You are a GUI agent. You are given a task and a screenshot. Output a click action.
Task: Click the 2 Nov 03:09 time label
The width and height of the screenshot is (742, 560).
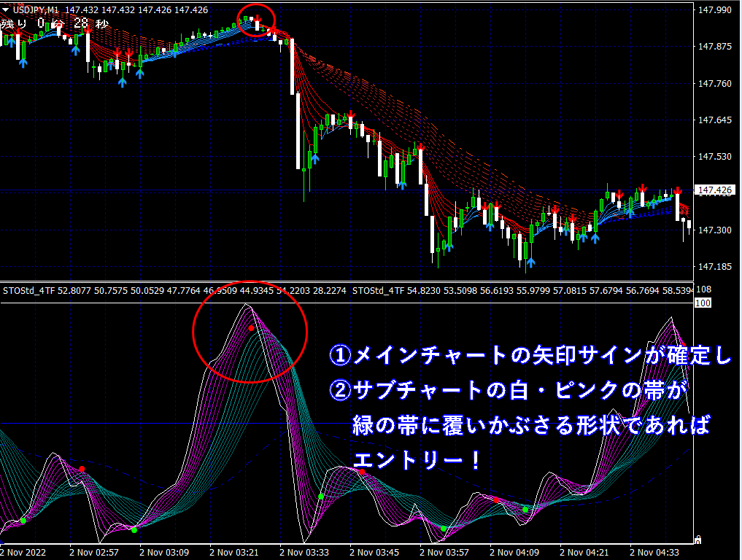164,552
